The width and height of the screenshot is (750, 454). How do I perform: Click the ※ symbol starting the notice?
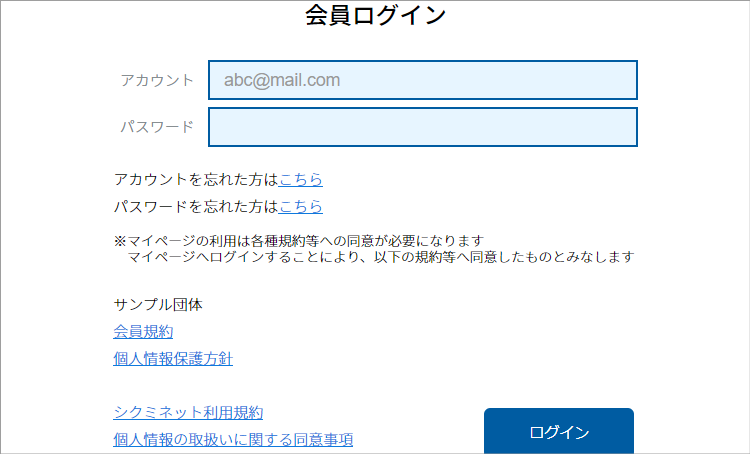[x=119, y=241]
